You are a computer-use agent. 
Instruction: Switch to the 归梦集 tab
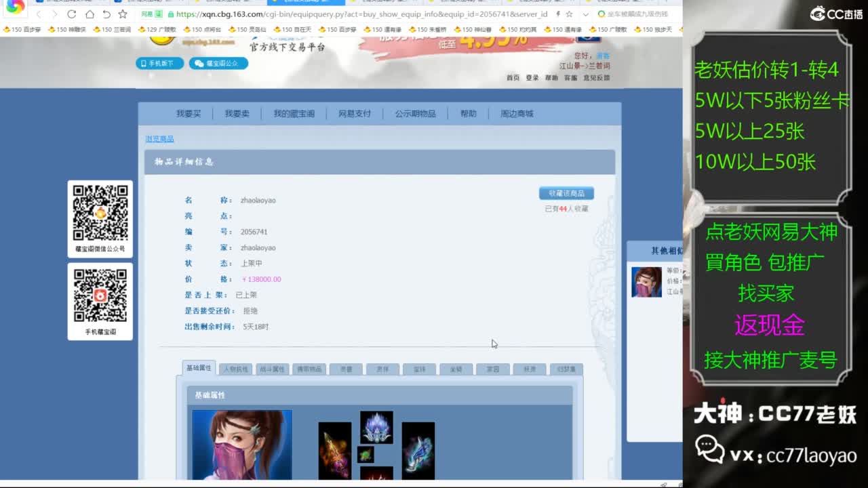(x=566, y=369)
